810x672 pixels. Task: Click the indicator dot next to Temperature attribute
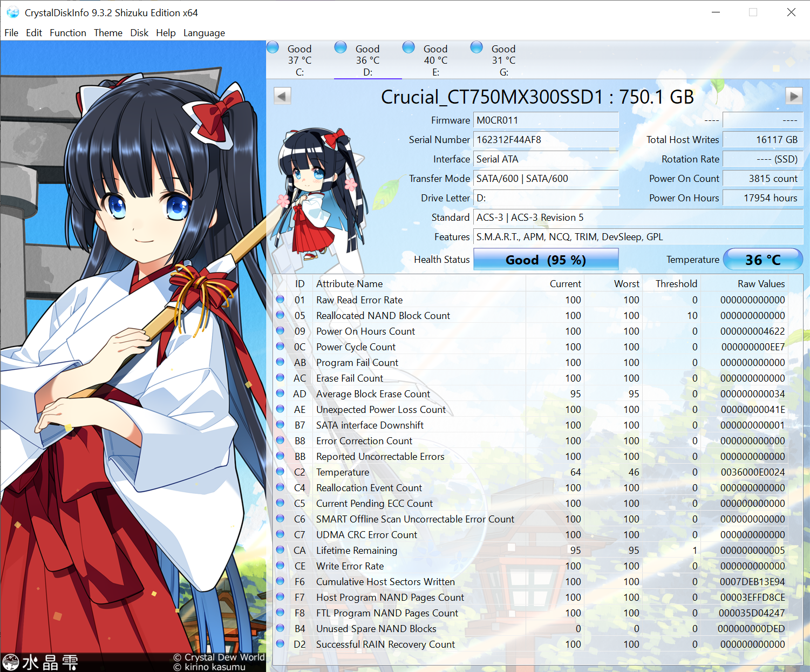(x=280, y=472)
